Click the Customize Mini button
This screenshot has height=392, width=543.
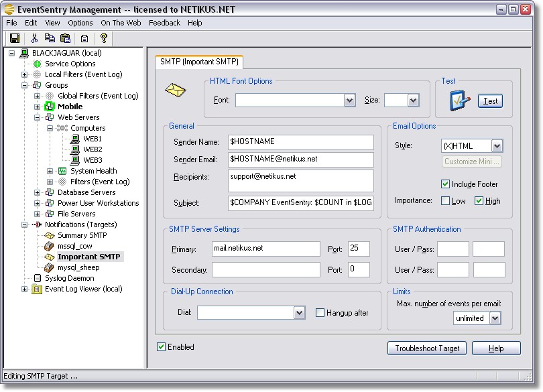pos(472,161)
